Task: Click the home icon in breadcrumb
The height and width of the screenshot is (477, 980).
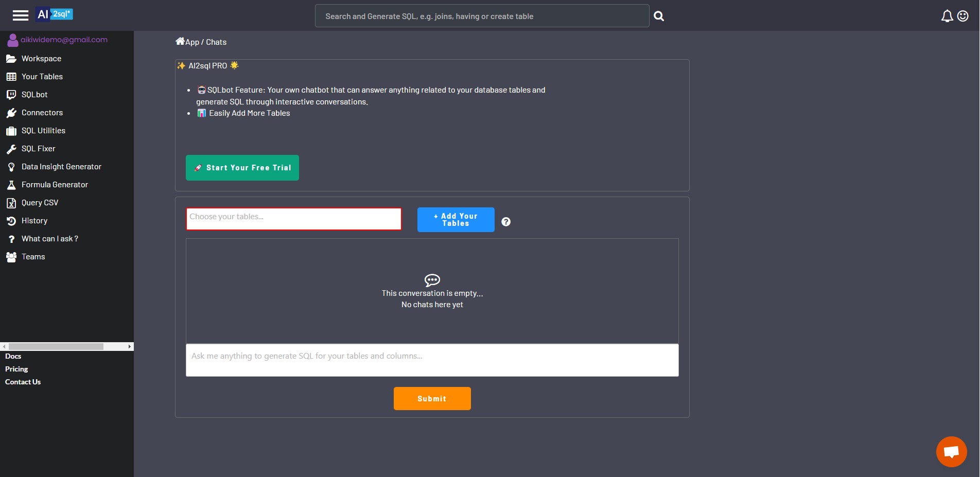Action: click(x=180, y=41)
